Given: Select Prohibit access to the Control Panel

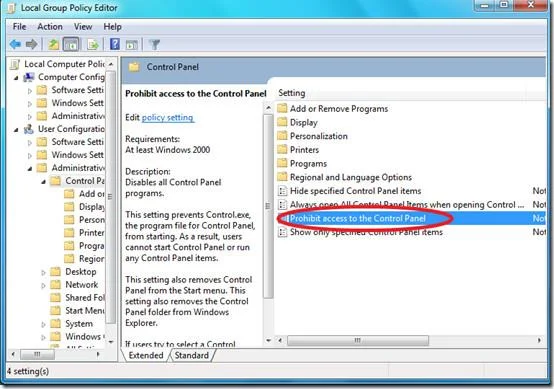Looking at the screenshot, I should (x=411, y=218).
